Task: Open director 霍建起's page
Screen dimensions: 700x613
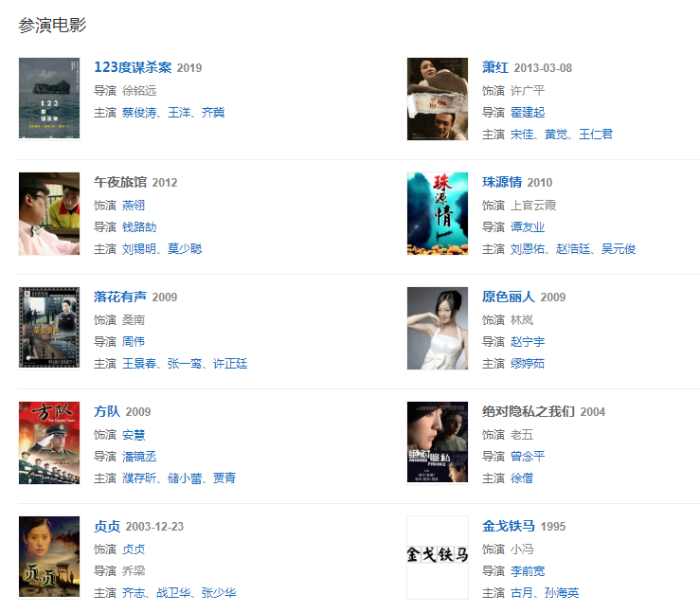Action: [x=528, y=113]
